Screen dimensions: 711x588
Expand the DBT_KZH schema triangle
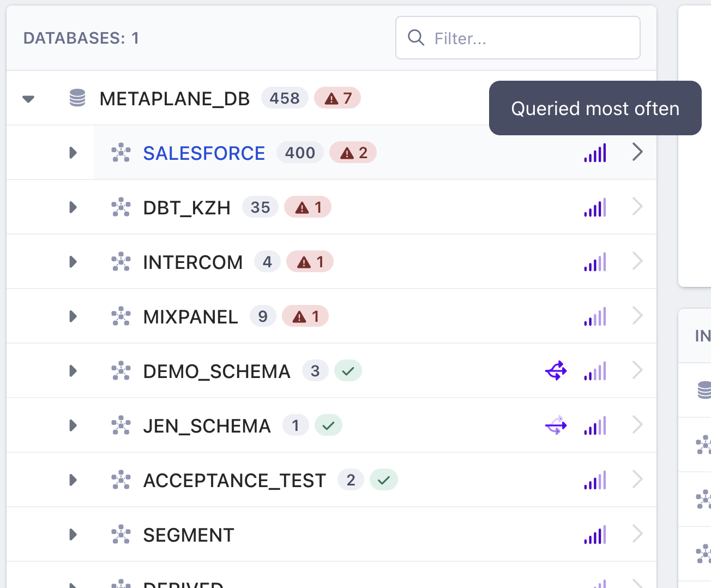[x=73, y=207]
